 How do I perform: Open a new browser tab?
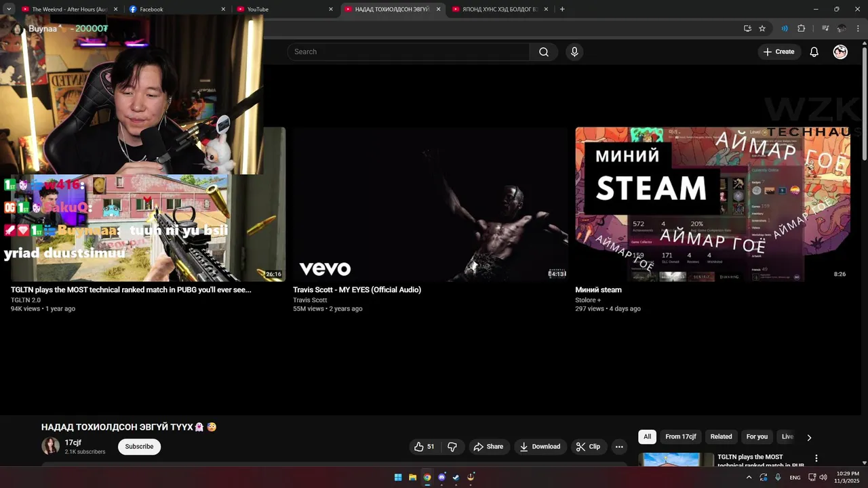[x=562, y=9]
